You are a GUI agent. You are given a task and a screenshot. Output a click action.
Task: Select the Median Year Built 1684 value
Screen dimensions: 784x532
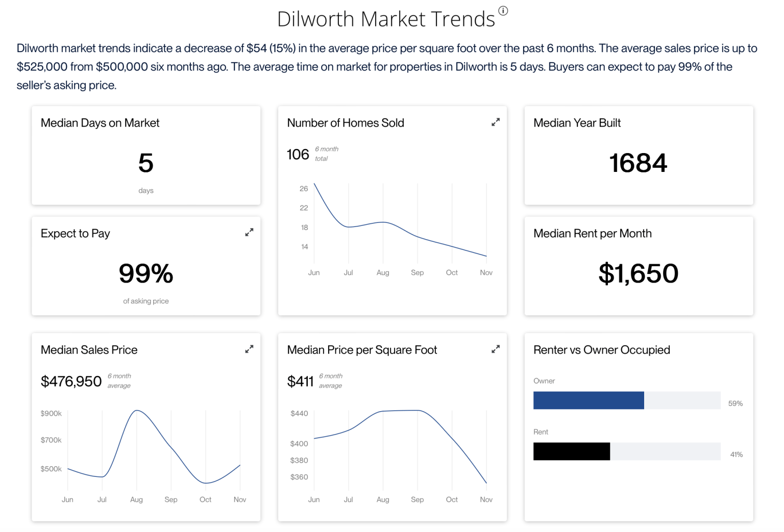coord(638,163)
